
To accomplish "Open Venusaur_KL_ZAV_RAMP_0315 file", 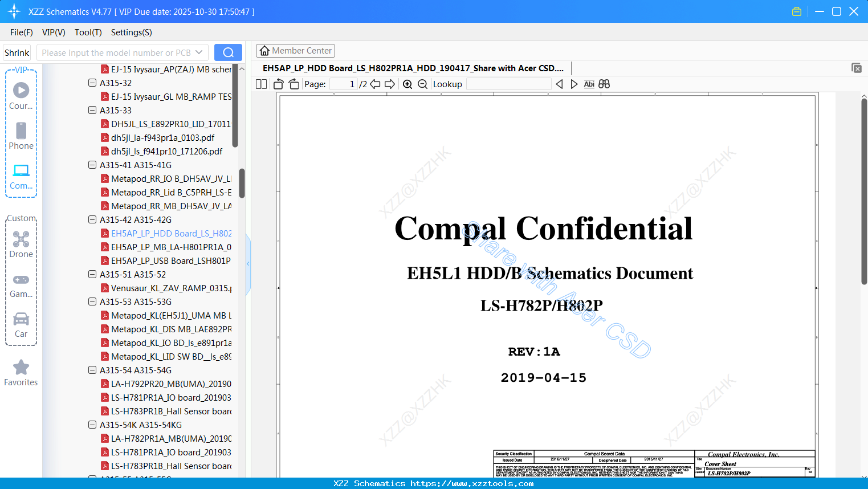I will click(171, 288).
